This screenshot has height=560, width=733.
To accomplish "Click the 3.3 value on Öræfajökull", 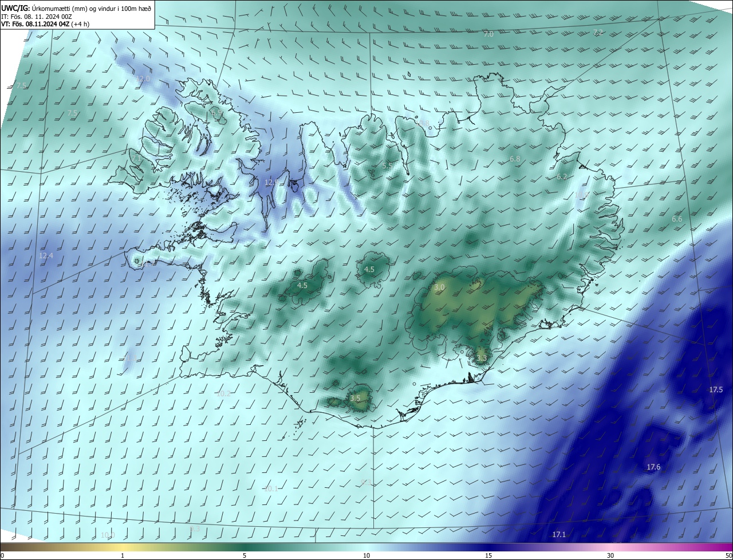I will pos(482,358).
